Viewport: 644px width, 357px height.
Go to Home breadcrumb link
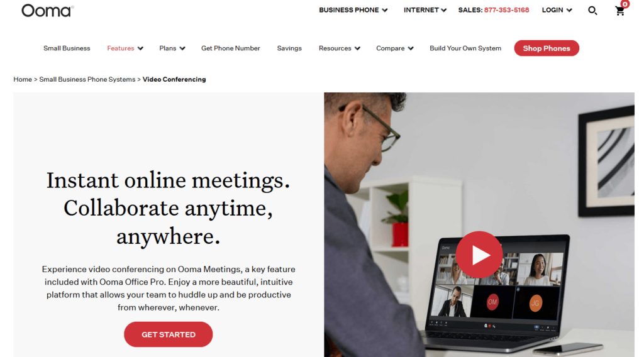click(23, 80)
